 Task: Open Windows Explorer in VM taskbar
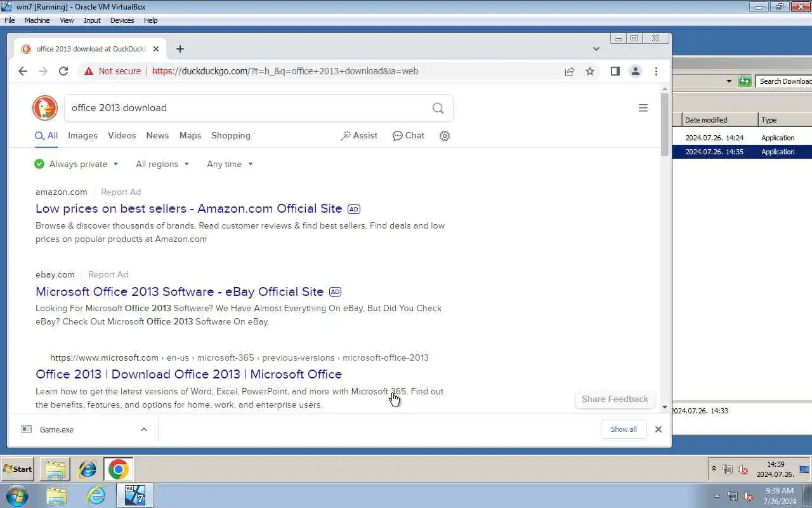[55, 470]
